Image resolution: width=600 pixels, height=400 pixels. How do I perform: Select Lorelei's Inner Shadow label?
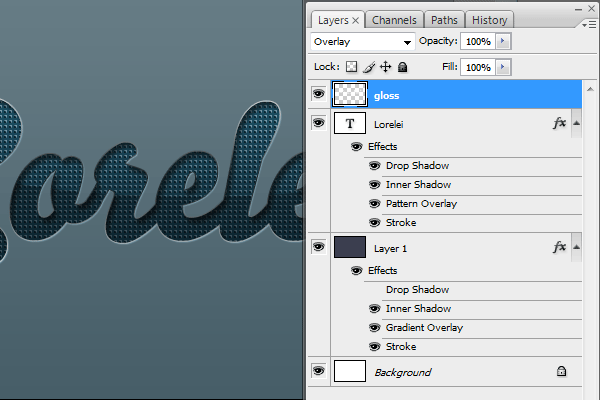pos(418,184)
